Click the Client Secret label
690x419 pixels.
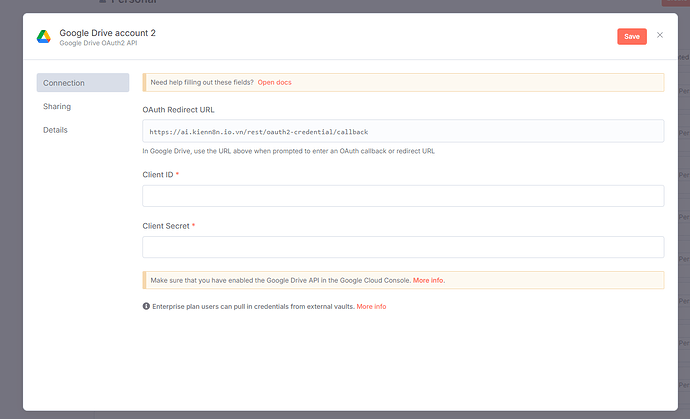166,226
